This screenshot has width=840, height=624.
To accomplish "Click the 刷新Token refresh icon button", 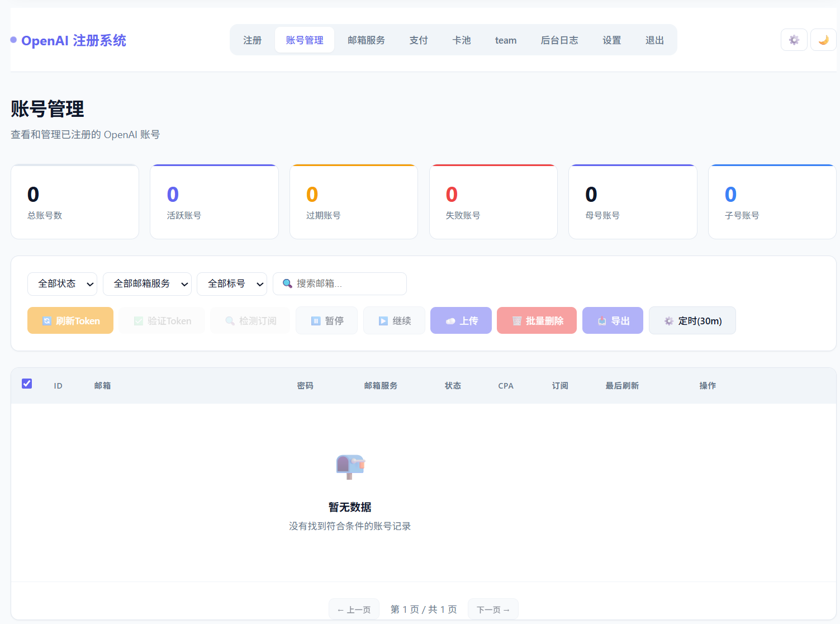I will click(x=70, y=320).
